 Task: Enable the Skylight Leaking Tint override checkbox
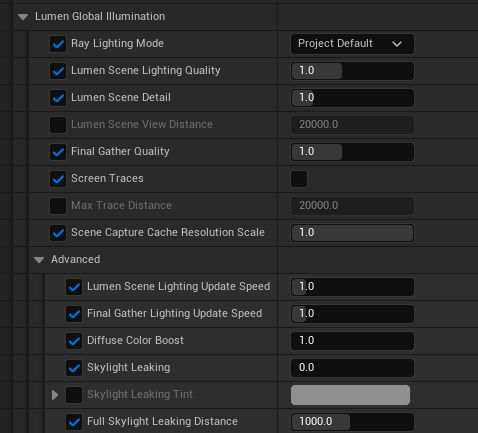[x=74, y=395]
